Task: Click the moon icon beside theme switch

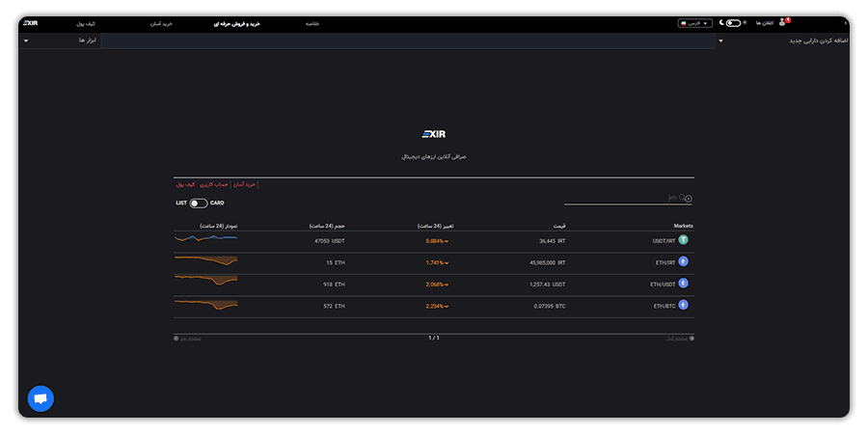Action: [x=721, y=23]
